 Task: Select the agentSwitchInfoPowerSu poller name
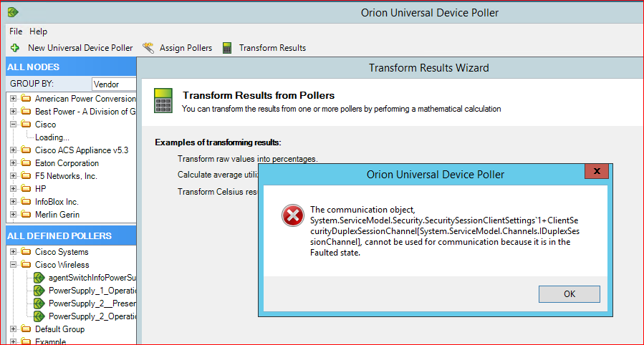click(x=92, y=278)
